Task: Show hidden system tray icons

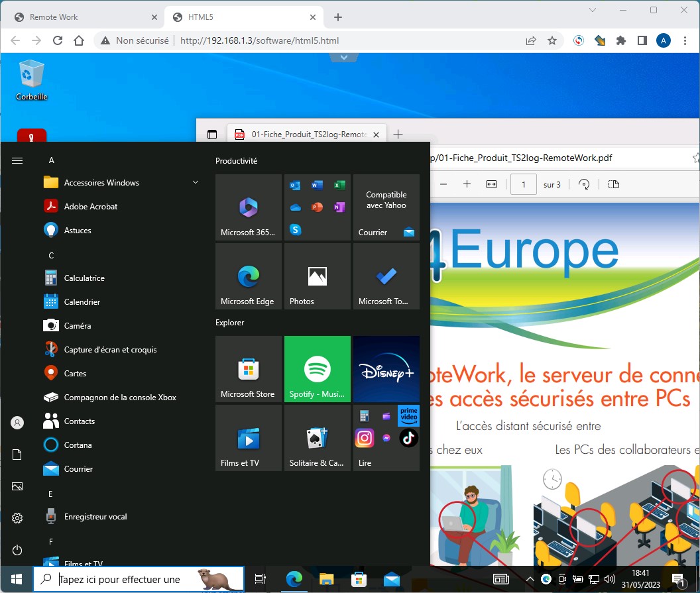Action: tap(530, 579)
